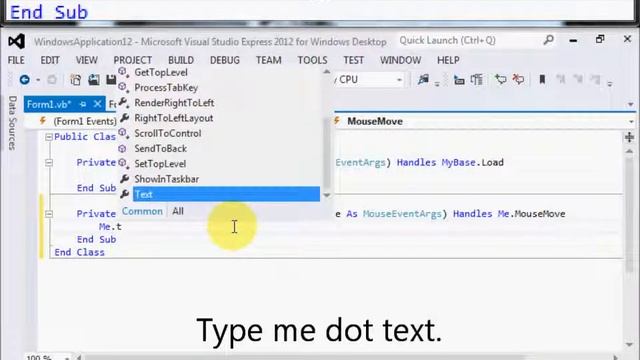The width and height of the screenshot is (640, 360).
Task: Click the method icon beside SendToBack
Action: point(122,149)
